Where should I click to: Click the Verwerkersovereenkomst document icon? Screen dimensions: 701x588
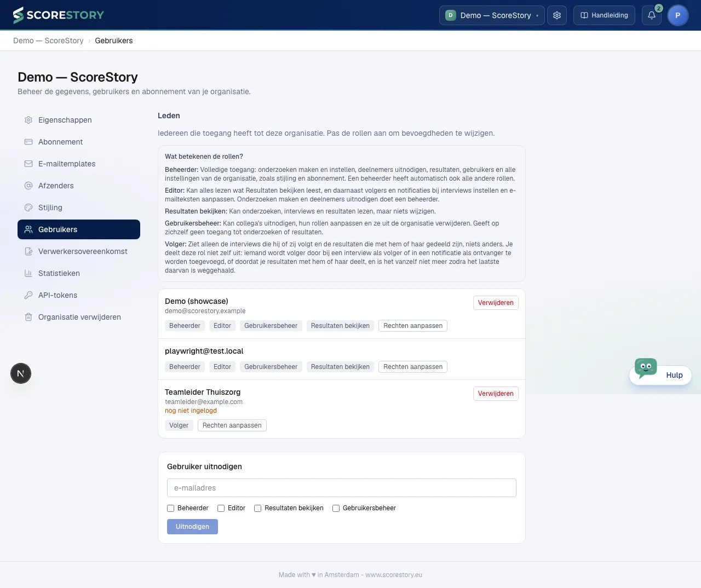pyautogui.click(x=28, y=251)
